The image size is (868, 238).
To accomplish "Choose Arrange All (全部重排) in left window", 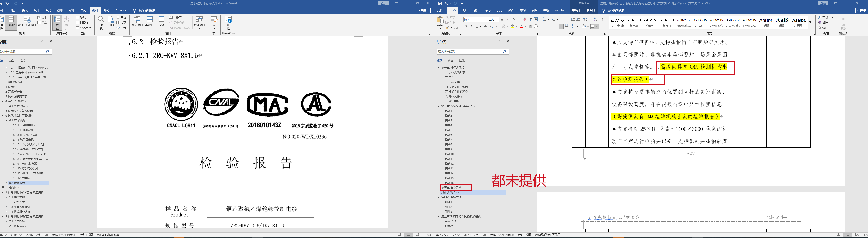I will (150, 21).
